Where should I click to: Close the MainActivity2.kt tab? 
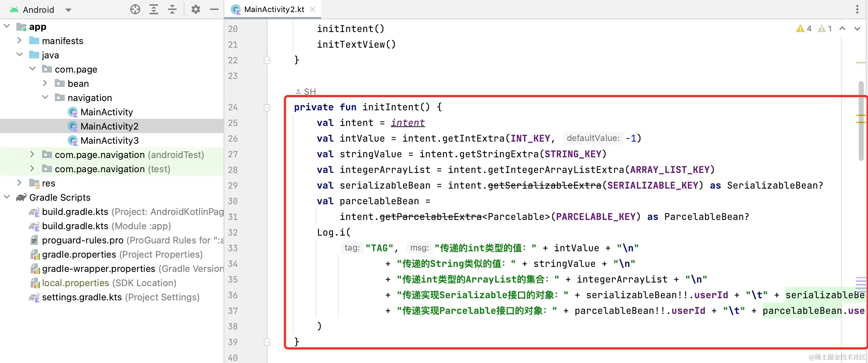pyautogui.click(x=313, y=9)
